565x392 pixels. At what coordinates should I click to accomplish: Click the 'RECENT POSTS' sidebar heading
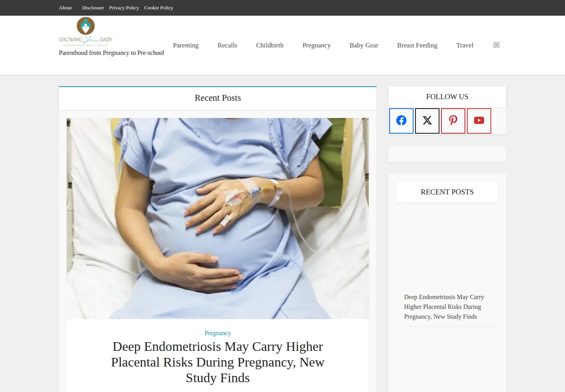[x=447, y=192]
